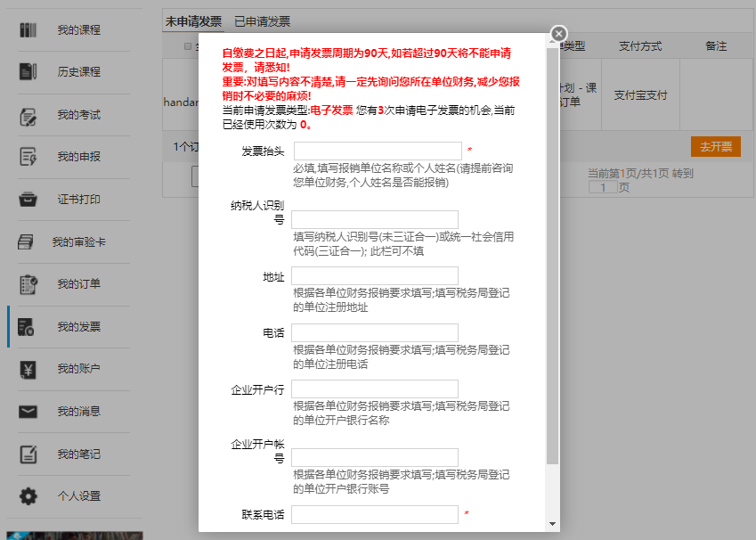Open the 我的账户 yen icon
The image size is (756, 540).
point(28,369)
